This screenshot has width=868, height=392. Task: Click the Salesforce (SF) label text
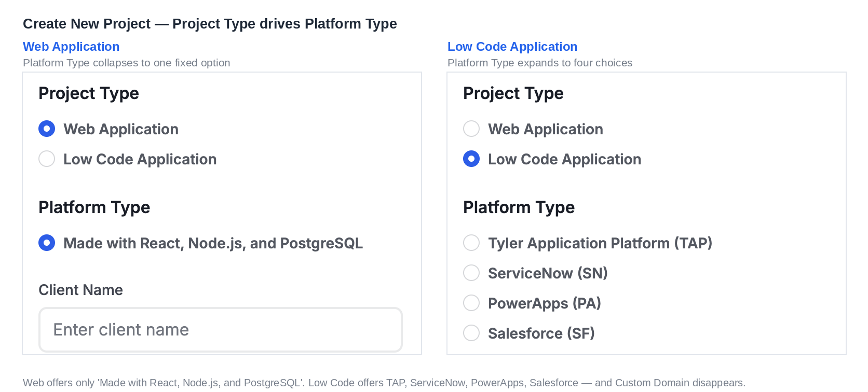click(541, 333)
